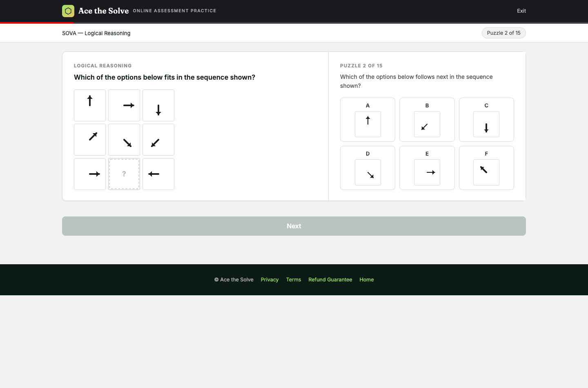Image resolution: width=588 pixels, height=388 pixels.
Task: Click the up-right diagonal arrow grid cell
Action: pos(90,140)
